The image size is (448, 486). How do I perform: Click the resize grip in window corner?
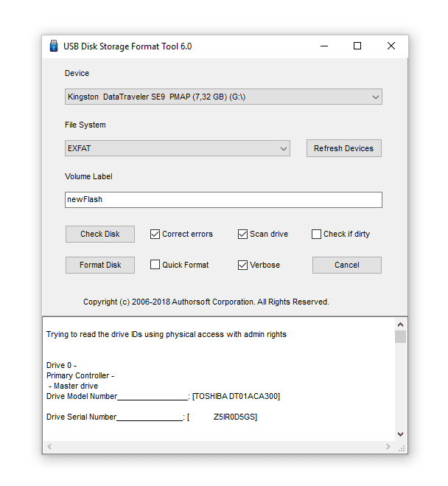tap(402, 448)
